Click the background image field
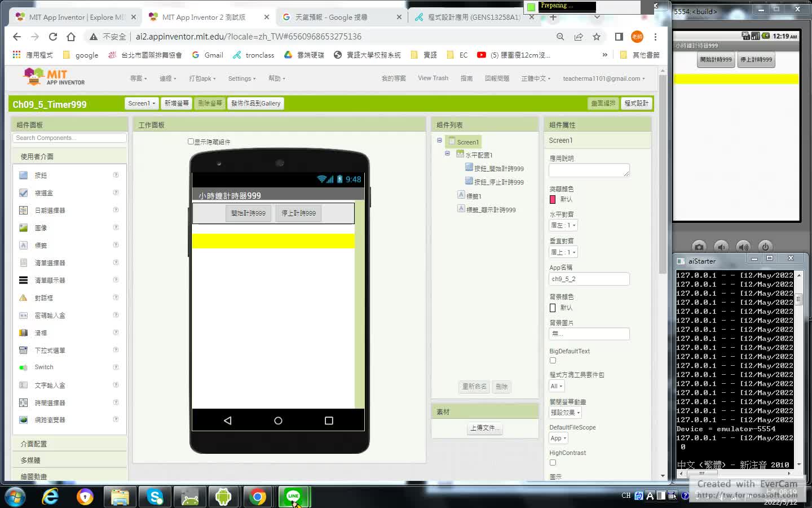 coord(589,334)
